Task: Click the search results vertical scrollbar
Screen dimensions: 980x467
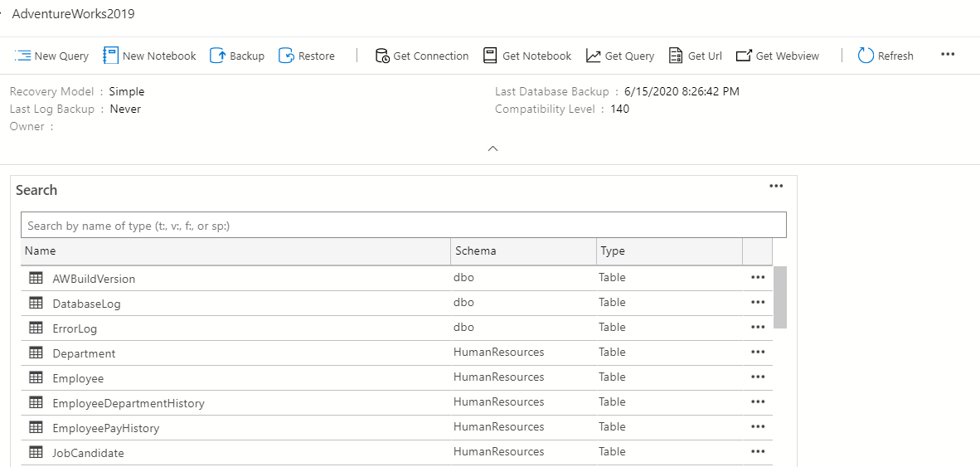Action: [x=780, y=297]
